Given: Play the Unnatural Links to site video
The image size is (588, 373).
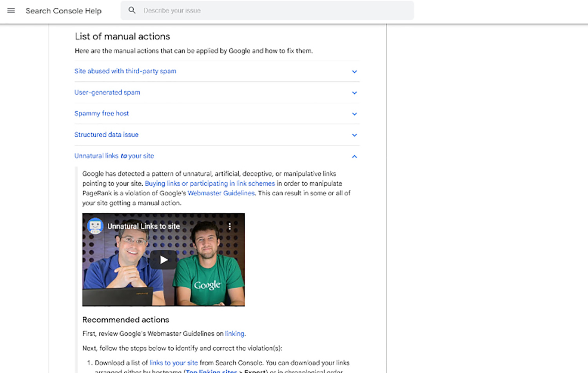Looking at the screenshot, I should [x=163, y=259].
